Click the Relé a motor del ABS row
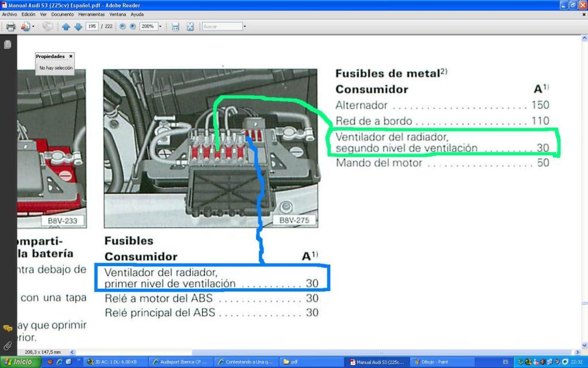588x368 pixels. click(x=211, y=298)
